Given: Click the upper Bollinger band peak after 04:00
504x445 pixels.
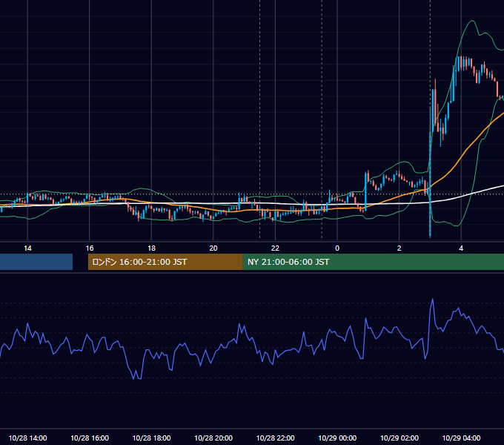Looking at the screenshot, I should click(472, 22).
